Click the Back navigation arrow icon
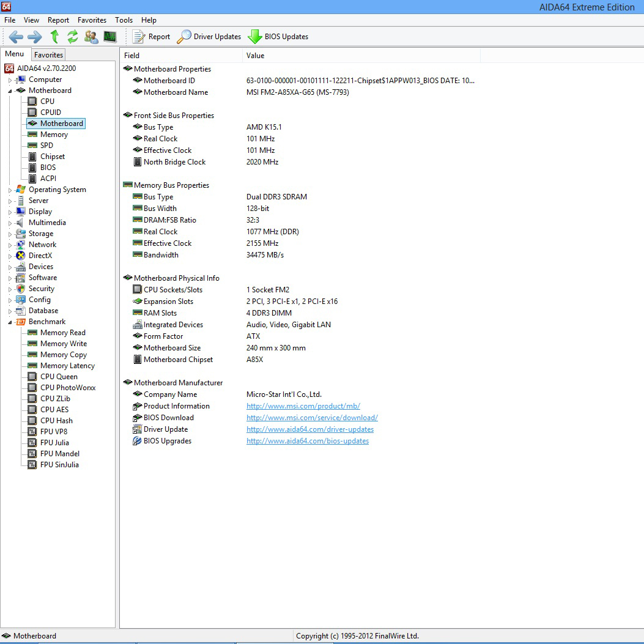The width and height of the screenshot is (644, 644). click(x=16, y=37)
